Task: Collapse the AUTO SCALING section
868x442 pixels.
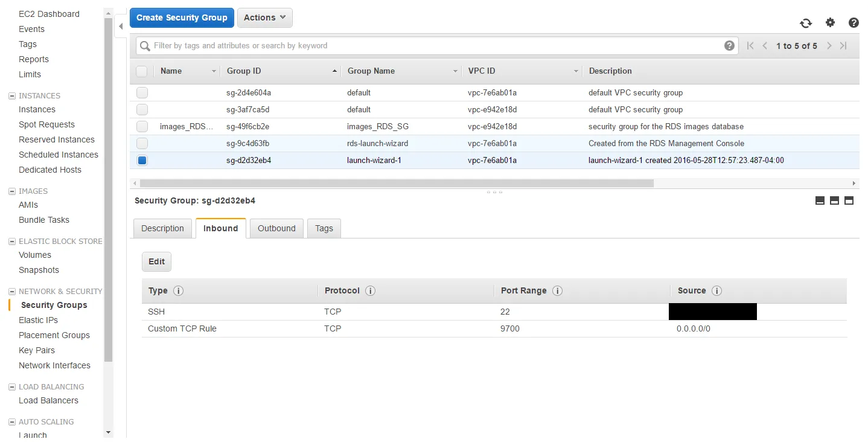Action: [12, 422]
